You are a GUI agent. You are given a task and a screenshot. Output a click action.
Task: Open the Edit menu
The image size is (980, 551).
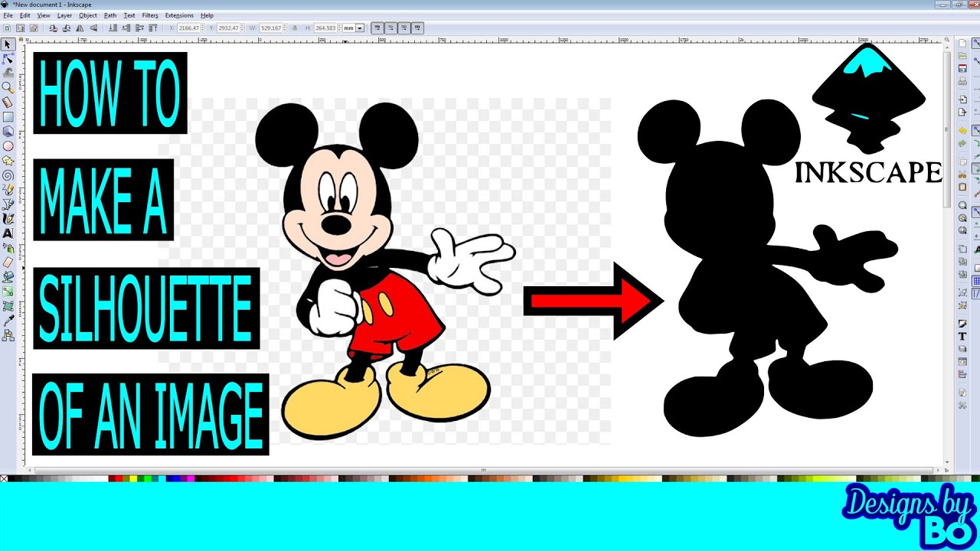(x=25, y=15)
